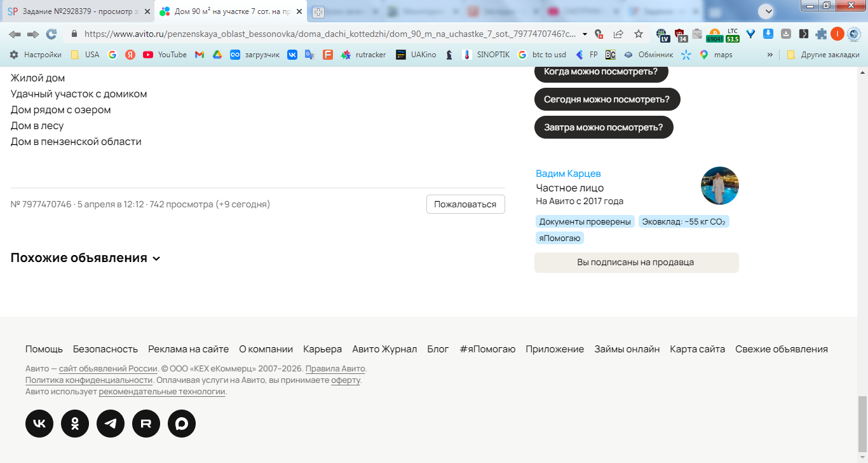The image size is (868, 463).
Task: Expand the Похожие объявления section
Action: 86,258
